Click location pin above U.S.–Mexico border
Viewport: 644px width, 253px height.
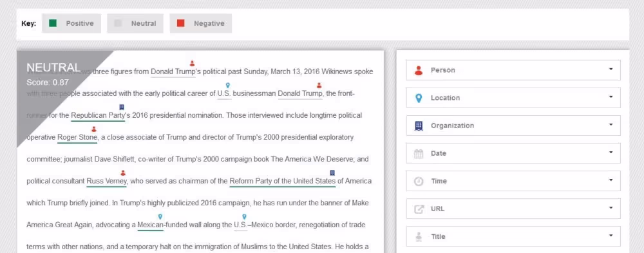pyautogui.click(x=244, y=216)
